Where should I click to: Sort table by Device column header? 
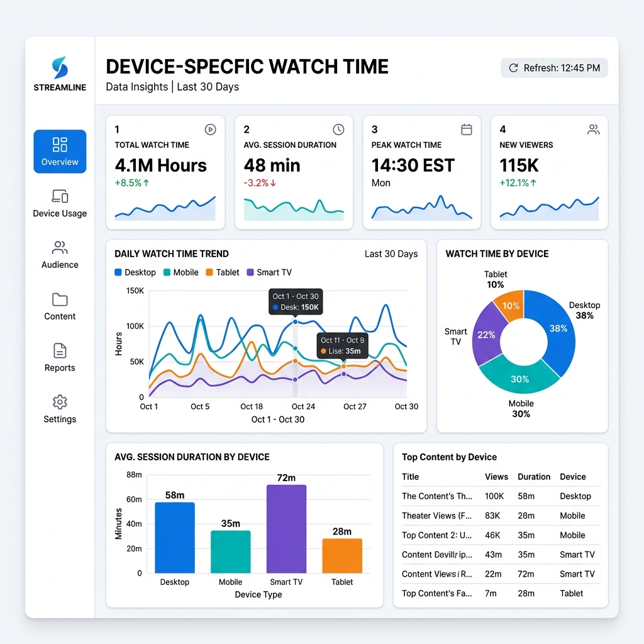point(573,477)
